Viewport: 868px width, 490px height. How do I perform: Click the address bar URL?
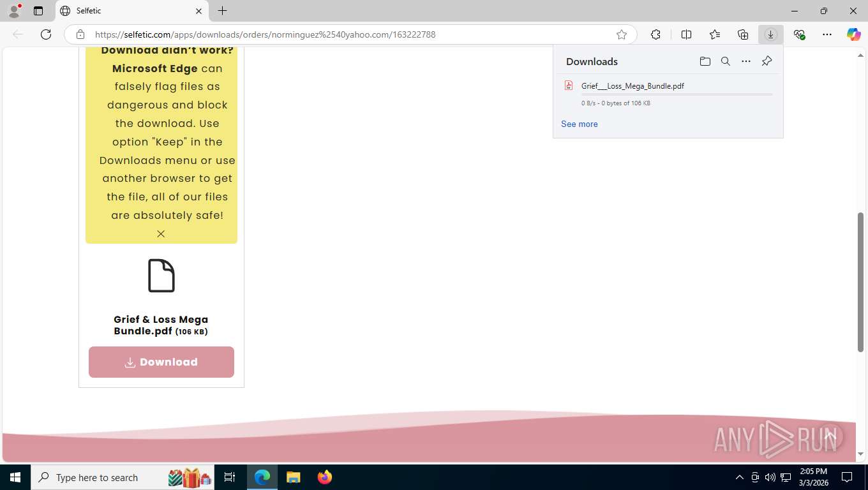[266, 34]
